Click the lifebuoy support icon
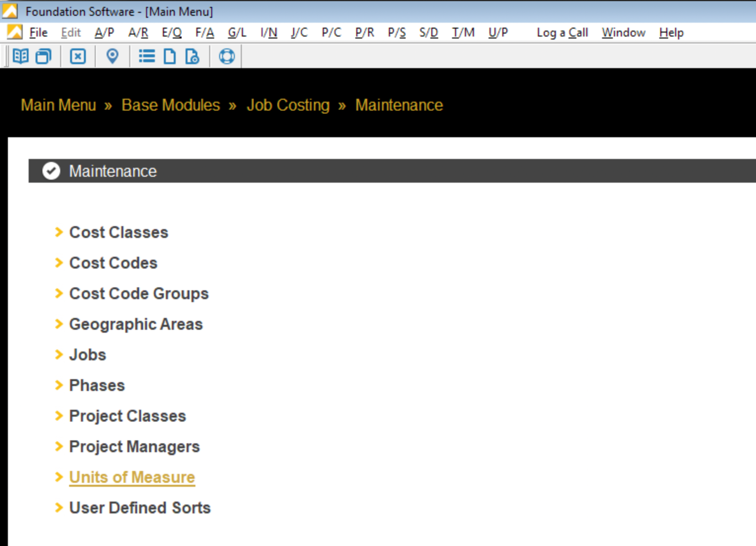Screen dimensions: 756x546 (x=227, y=56)
